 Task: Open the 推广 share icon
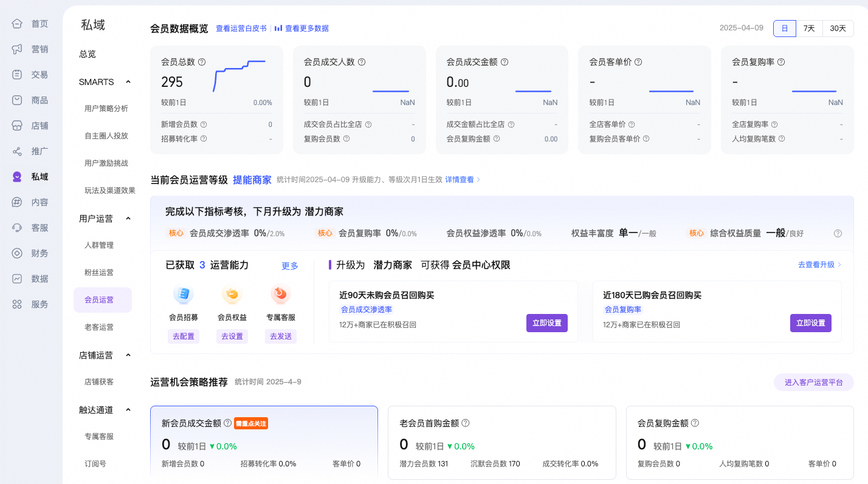pos(18,151)
